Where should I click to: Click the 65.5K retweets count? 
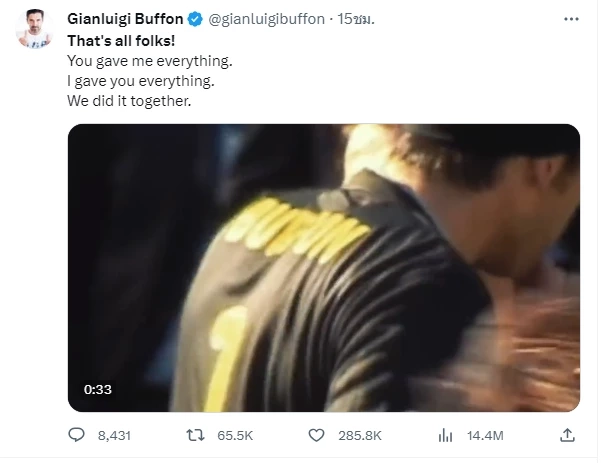[236, 435]
